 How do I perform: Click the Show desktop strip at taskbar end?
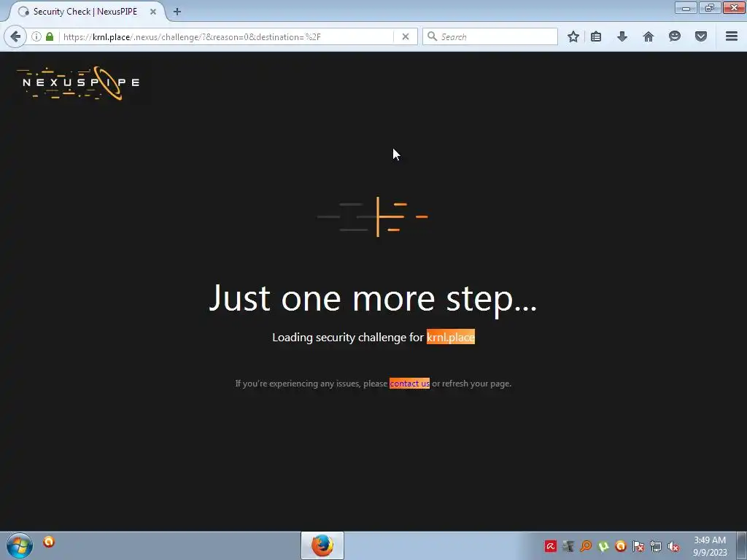(742, 545)
